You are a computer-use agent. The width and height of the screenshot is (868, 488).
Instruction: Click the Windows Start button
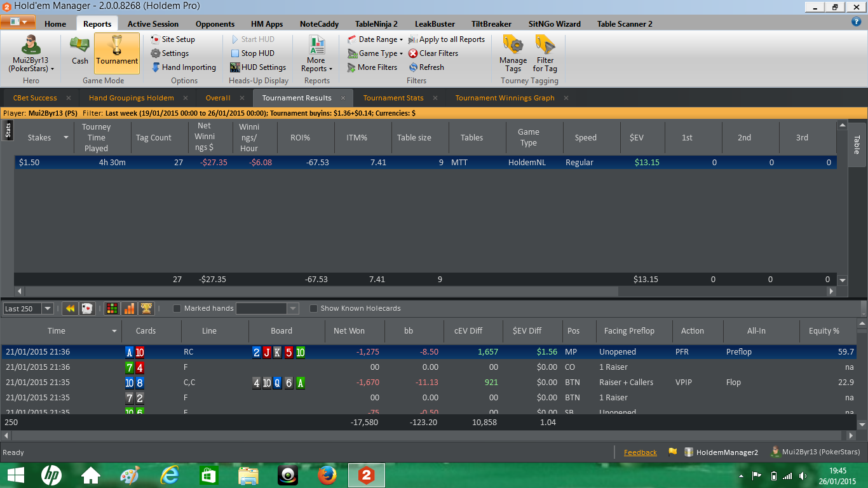[15, 475]
